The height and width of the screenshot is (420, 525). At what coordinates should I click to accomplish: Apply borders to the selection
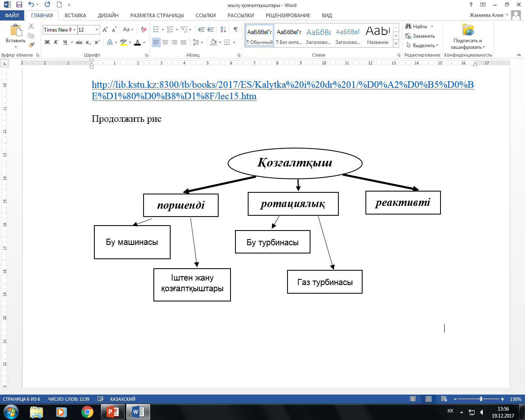[x=227, y=42]
